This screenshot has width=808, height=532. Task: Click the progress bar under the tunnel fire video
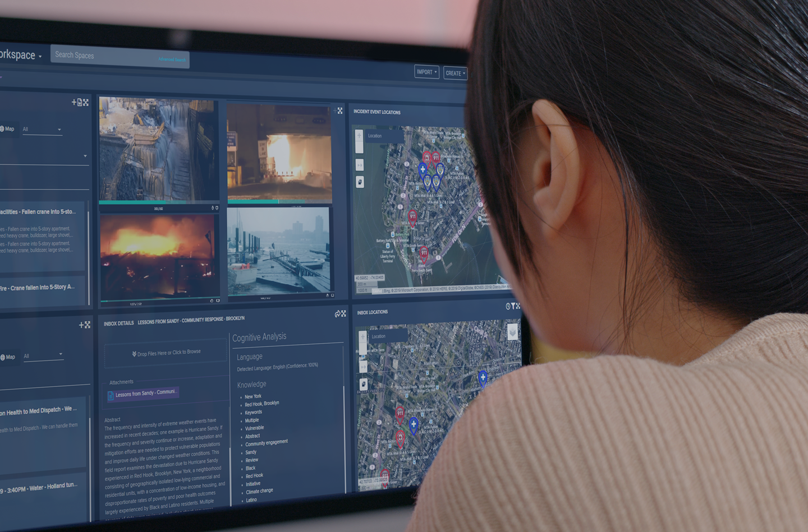pos(279,201)
